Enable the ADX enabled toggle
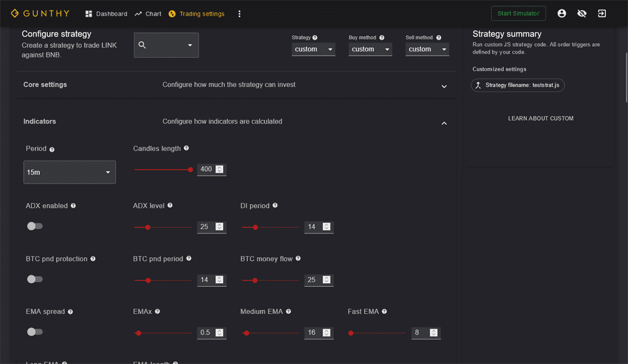 35,226
